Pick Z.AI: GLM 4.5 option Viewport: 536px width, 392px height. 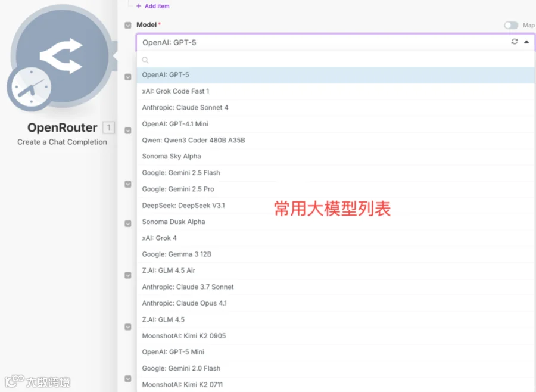pyautogui.click(x=335, y=319)
